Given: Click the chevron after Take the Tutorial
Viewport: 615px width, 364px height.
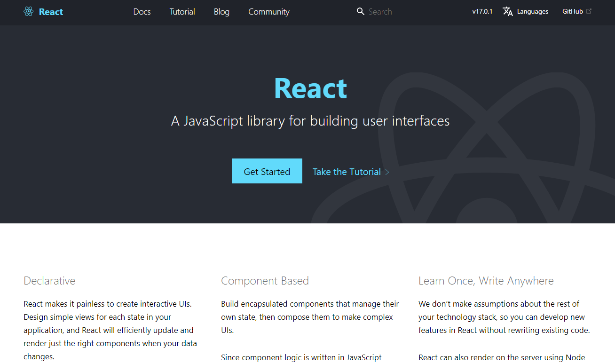Looking at the screenshot, I should tap(387, 172).
